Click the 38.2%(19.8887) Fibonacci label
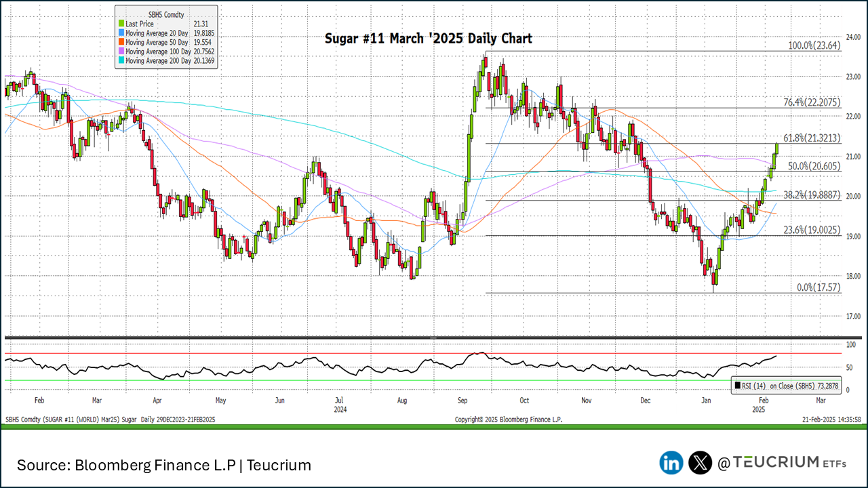 [x=812, y=194]
